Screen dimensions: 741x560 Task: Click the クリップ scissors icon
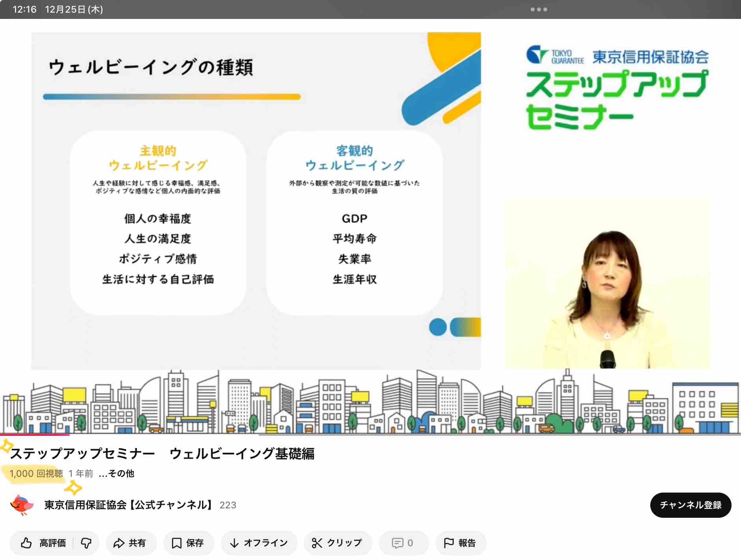click(317, 543)
